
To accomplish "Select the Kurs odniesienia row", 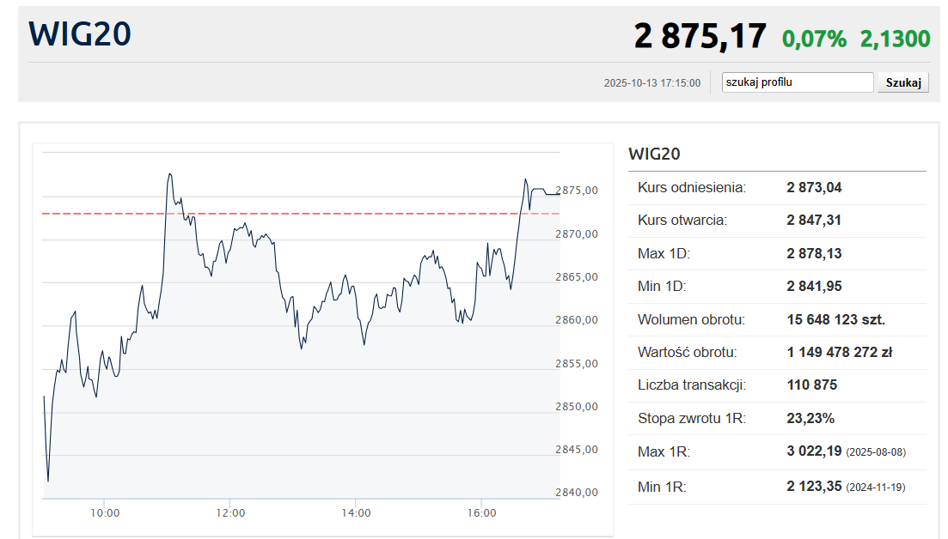I will (776, 187).
